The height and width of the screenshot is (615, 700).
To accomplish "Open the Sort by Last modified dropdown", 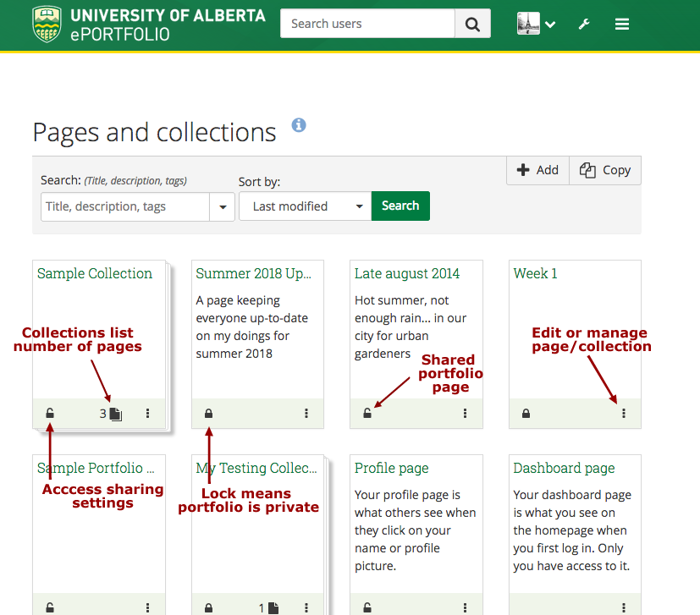I will (x=305, y=206).
